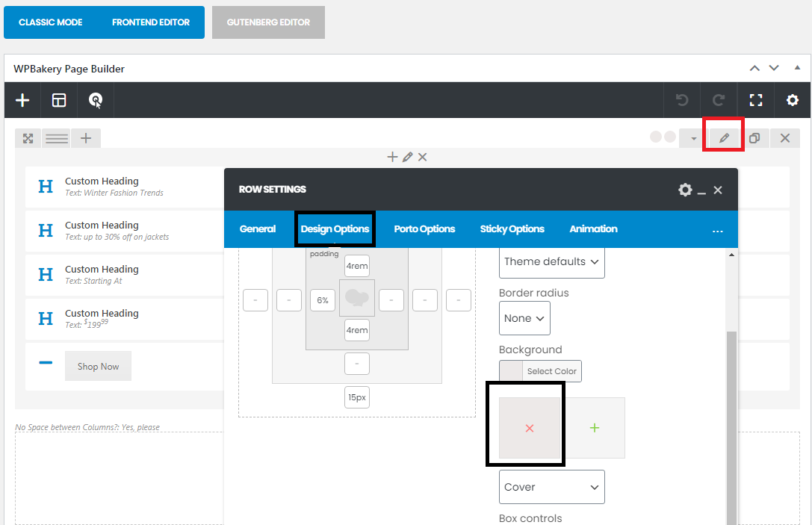Click the simplify controls icon in box center
Screen dimensions: 812x525
(x=357, y=298)
